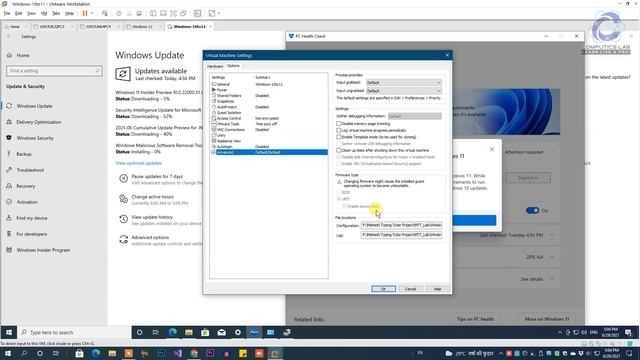This screenshot has width=640, height=360.
Task: Open the Edit menu in VMware Workstation
Action: [x=18, y=13]
